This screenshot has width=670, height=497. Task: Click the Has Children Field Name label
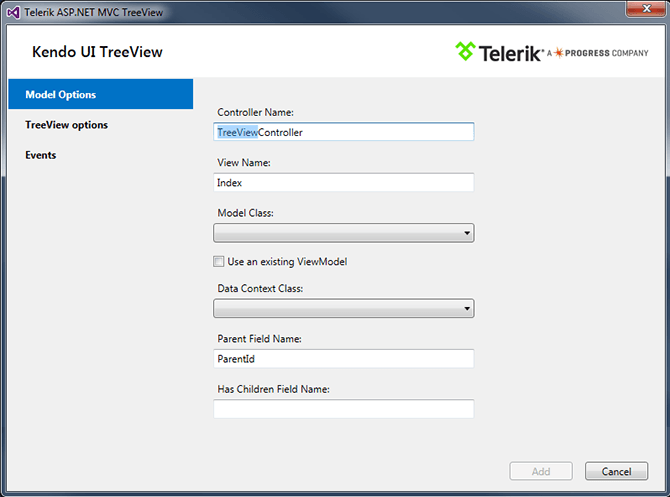[x=273, y=389]
